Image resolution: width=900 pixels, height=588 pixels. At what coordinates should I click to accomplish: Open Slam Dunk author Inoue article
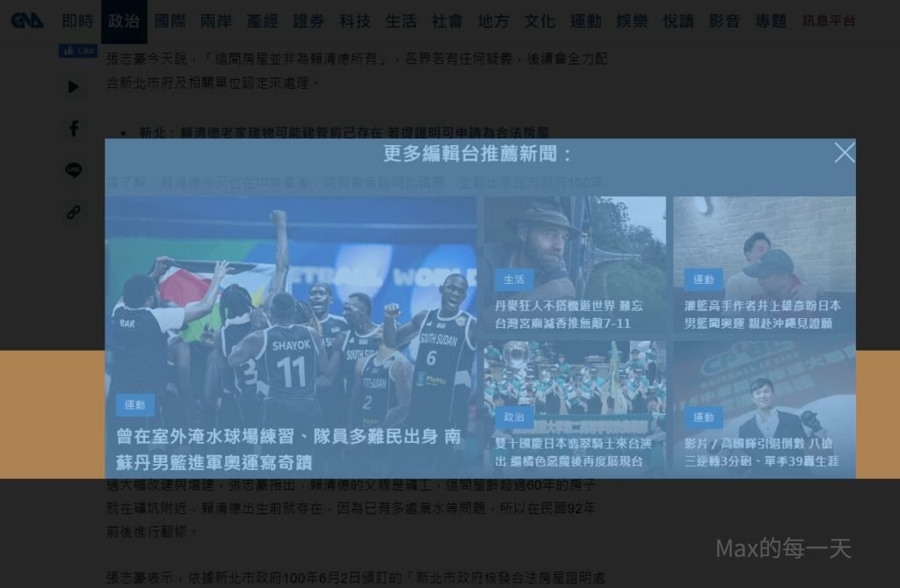coord(762,315)
